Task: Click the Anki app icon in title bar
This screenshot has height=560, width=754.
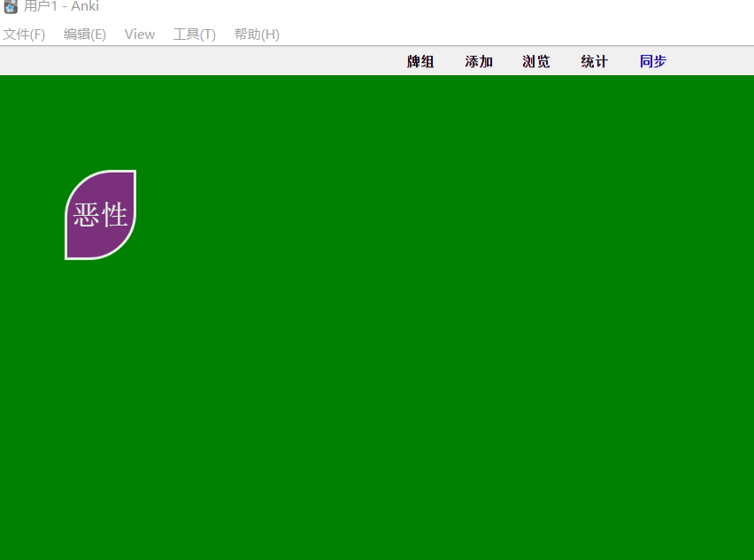Action: point(11,6)
